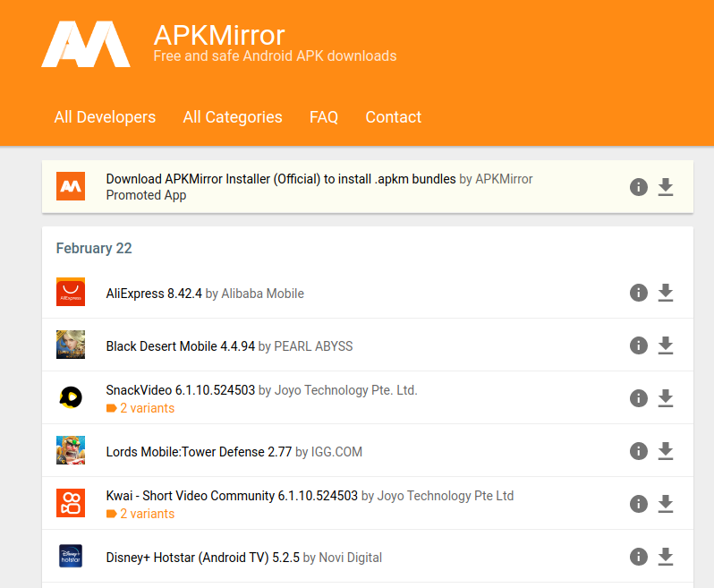Show info for AliExpress 8.42.4
Image resolution: width=714 pixels, height=588 pixels.
coord(639,293)
